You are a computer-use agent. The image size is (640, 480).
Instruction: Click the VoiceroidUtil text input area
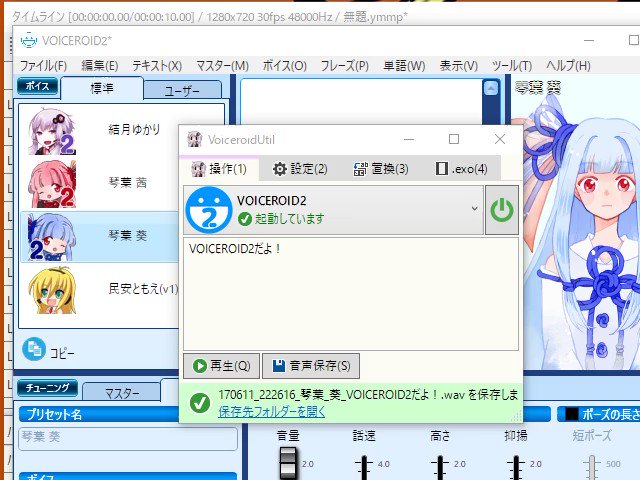point(351,294)
